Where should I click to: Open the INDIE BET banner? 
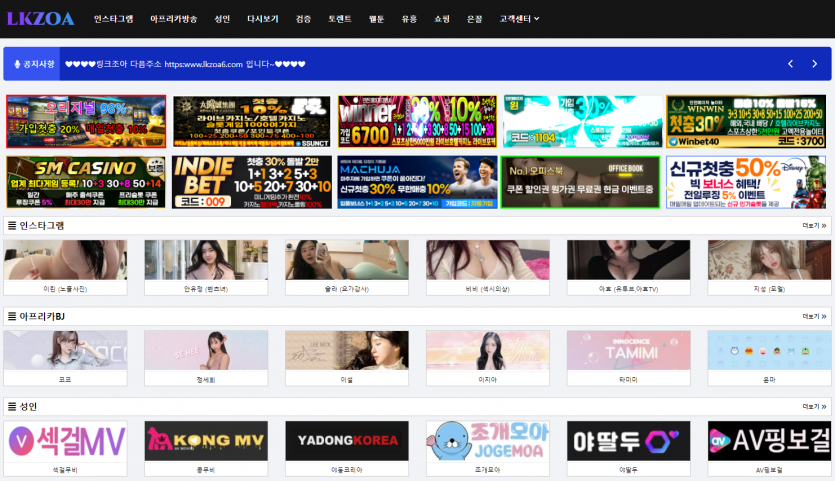point(251,182)
